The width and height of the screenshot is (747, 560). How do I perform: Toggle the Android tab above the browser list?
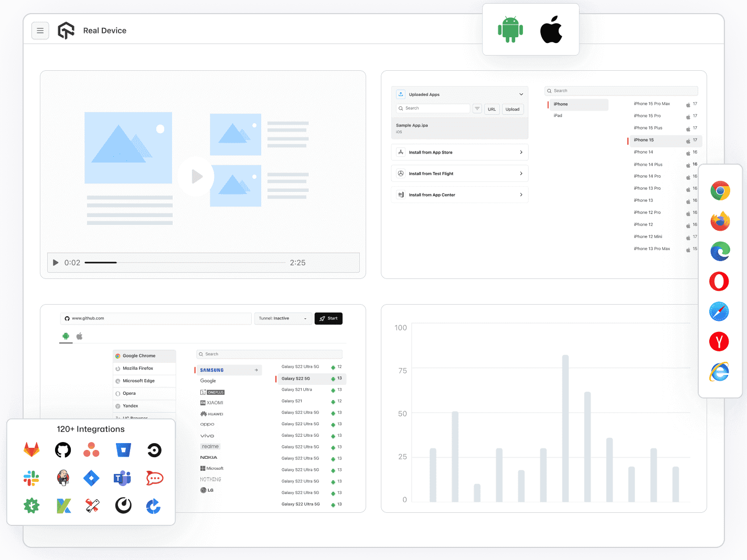tap(66, 336)
